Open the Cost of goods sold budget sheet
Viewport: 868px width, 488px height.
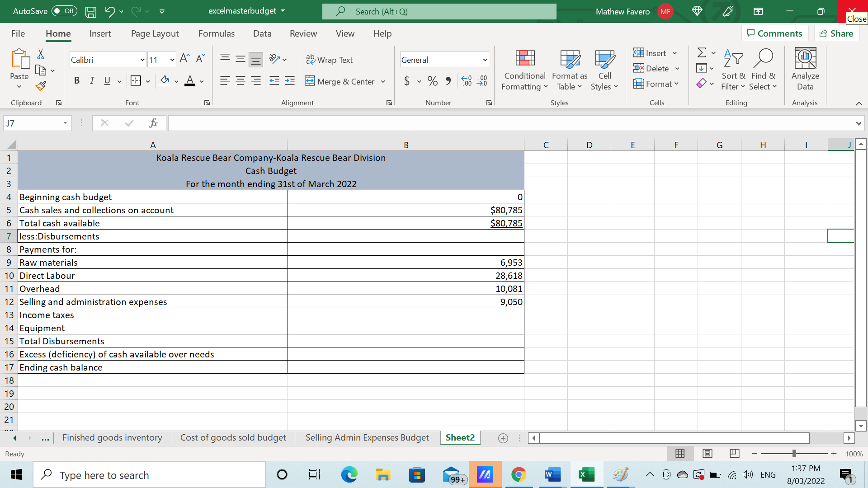point(233,437)
